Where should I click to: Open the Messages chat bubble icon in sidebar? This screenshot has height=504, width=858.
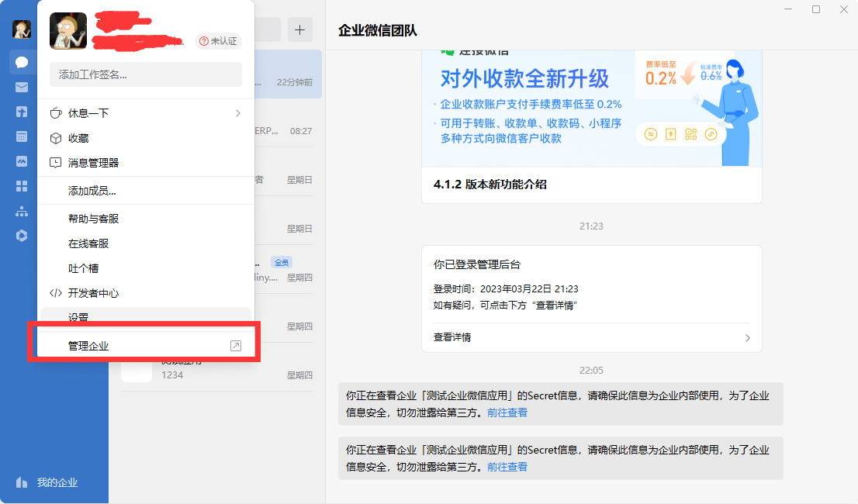point(22,62)
